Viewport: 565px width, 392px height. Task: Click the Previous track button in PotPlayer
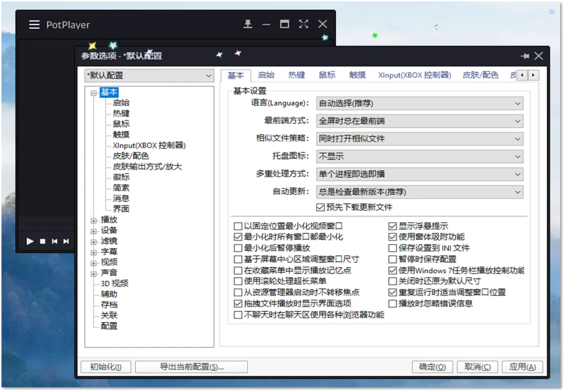click(54, 241)
